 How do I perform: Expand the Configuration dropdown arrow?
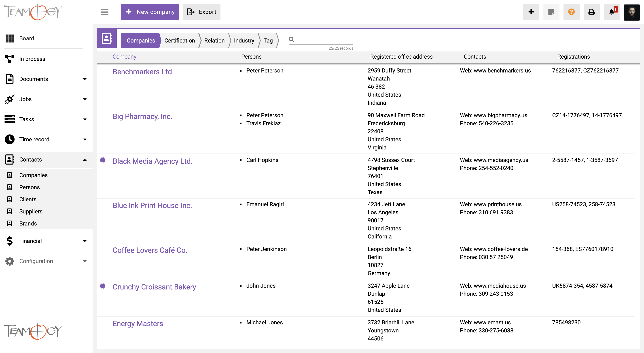click(85, 261)
